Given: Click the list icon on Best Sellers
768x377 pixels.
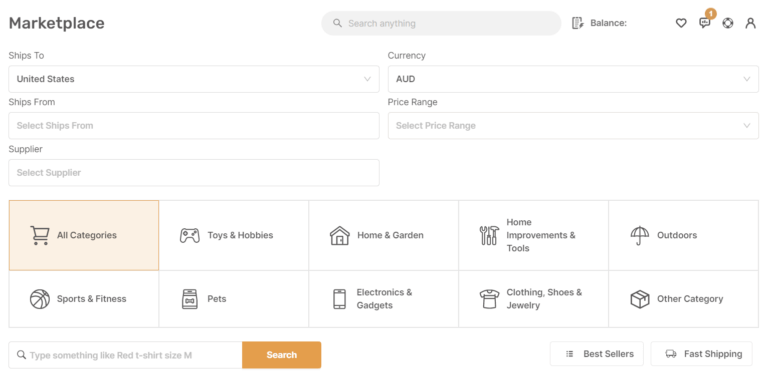Looking at the screenshot, I should (570, 353).
